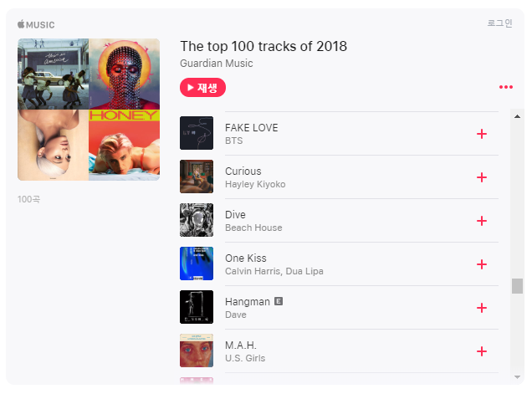Click the track list scrollbar thumb
The height and width of the screenshot is (394, 532).
click(517, 286)
